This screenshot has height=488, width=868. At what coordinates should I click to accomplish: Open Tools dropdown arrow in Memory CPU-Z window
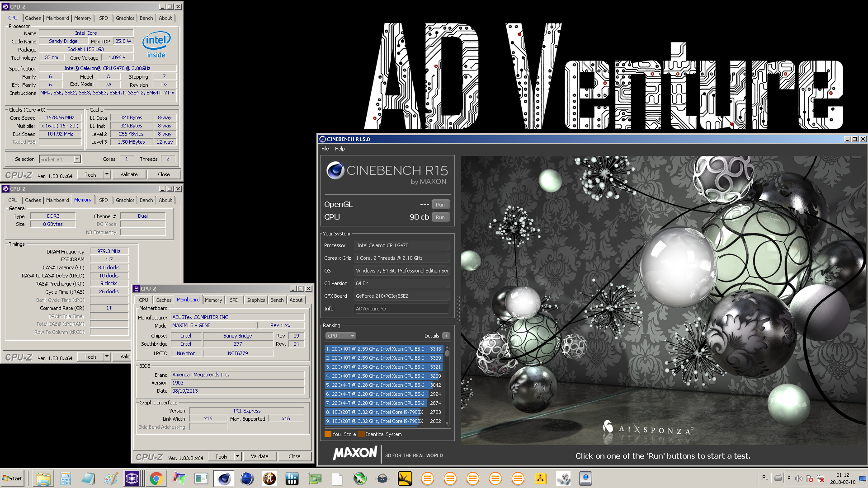[107, 357]
